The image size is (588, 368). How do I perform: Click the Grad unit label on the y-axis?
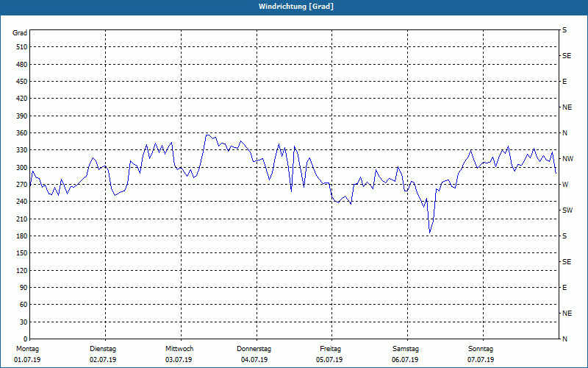click(x=20, y=33)
